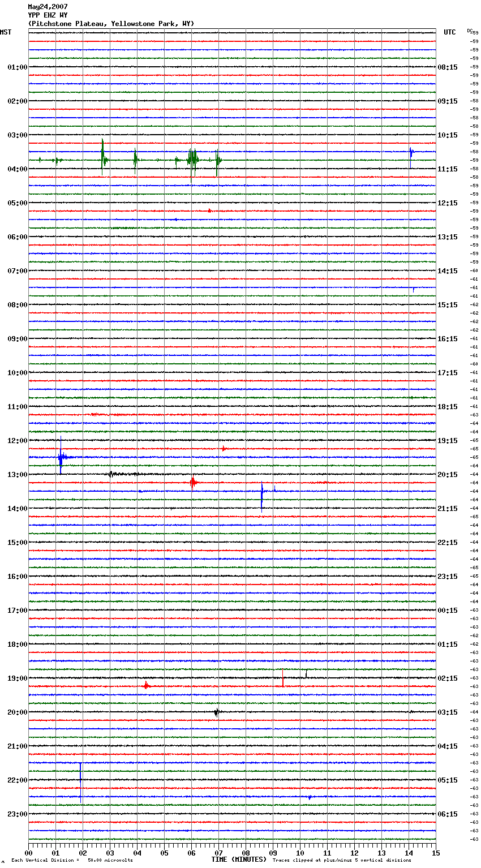Select the 06:00 MST time label
Screen dimensions: 481x868
point(18,237)
